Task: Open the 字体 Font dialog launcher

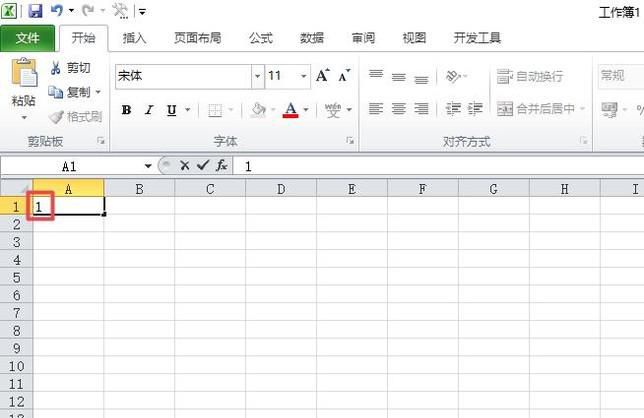Action: [x=350, y=140]
